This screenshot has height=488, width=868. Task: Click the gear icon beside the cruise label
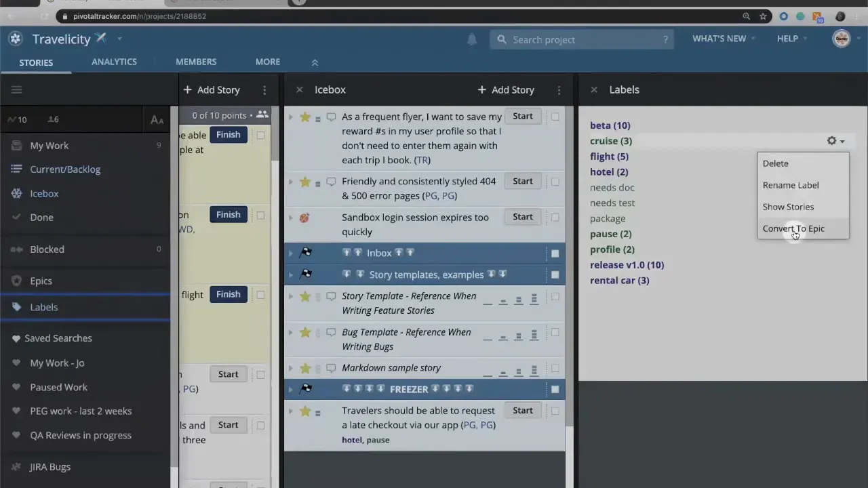click(x=832, y=140)
